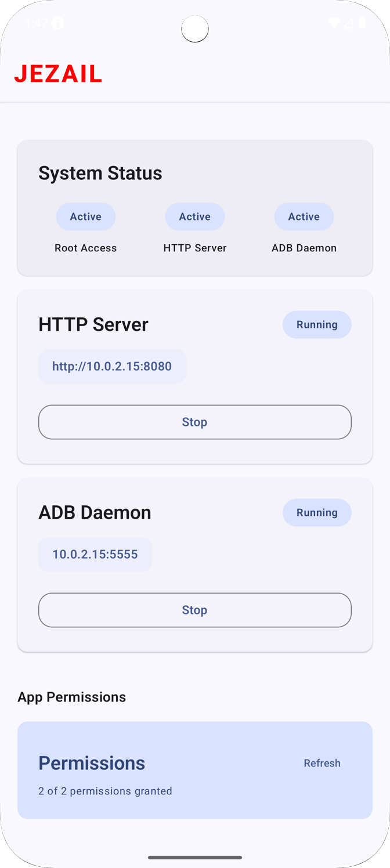Toggle the Active badge for ADB Daemon
Viewport: 390px width, 868px height.
pos(304,216)
